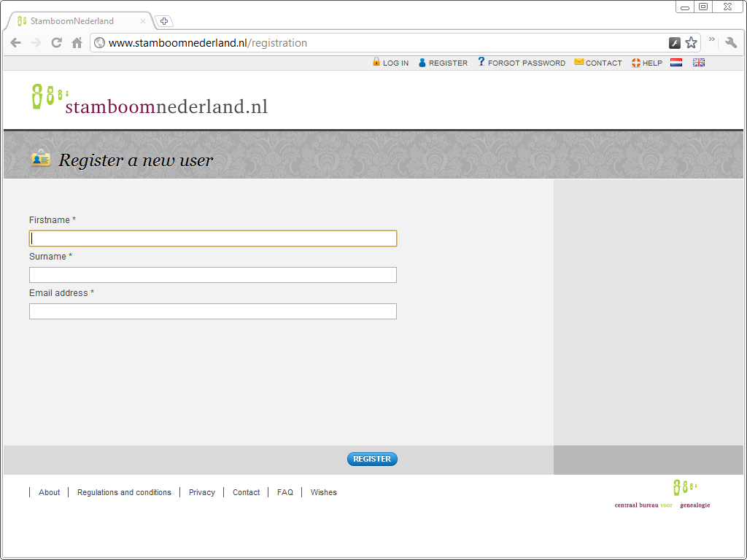Switch language with the Dutch flag
This screenshot has height=560, width=747.
[676, 63]
